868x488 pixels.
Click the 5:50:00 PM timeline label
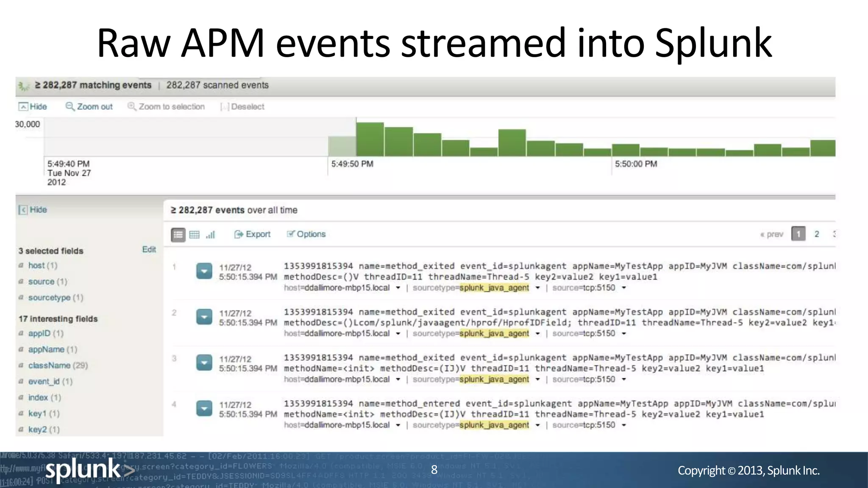pyautogui.click(x=636, y=164)
